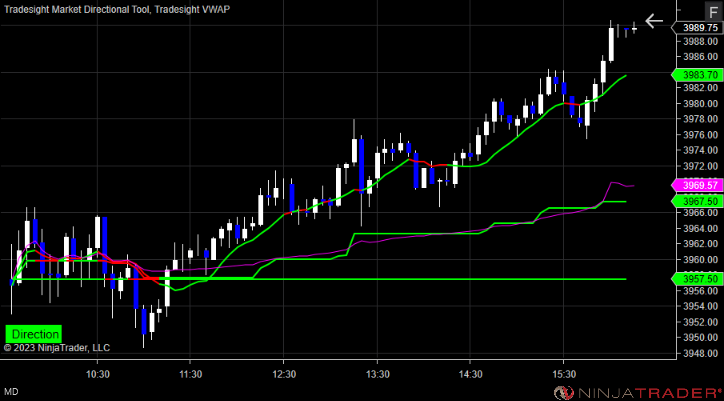Click the 3954.00 price axis label
Screen dimensions: 724x401
tap(700, 306)
